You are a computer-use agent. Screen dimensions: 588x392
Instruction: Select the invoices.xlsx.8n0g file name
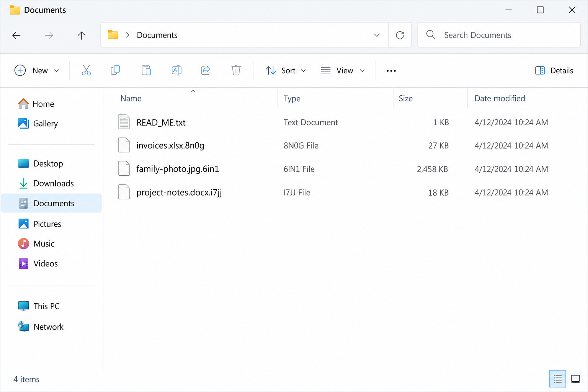(170, 145)
